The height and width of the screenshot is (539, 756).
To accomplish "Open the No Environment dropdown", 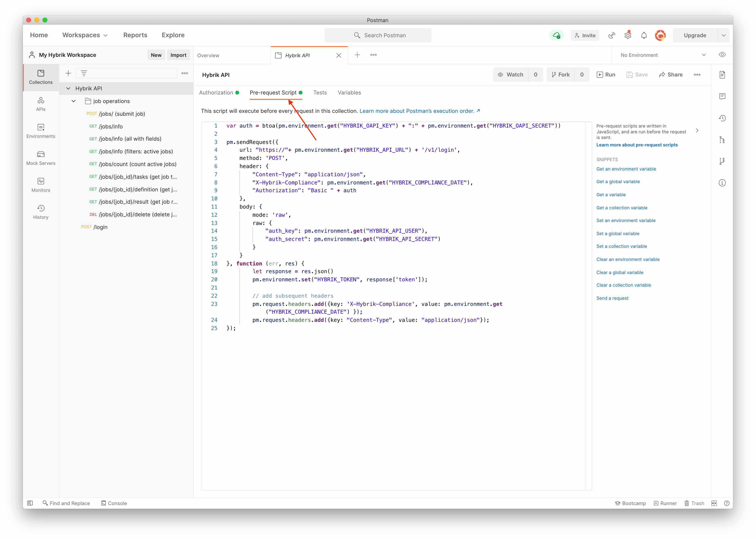I will coord(663,55).
